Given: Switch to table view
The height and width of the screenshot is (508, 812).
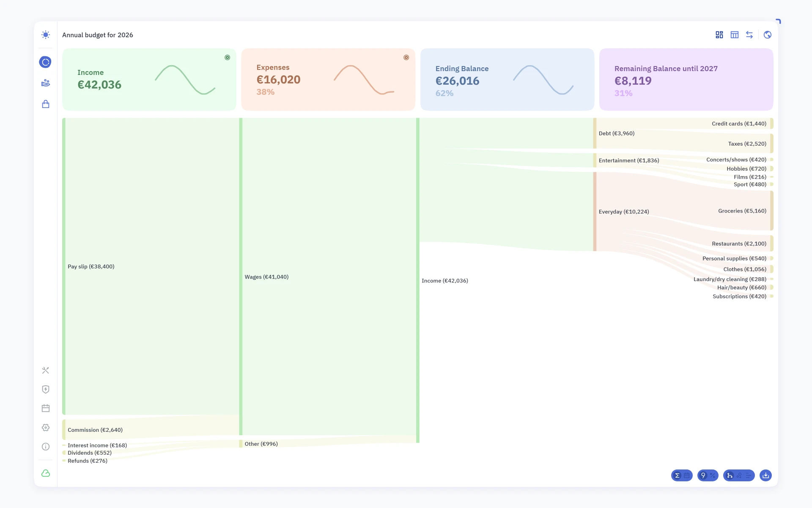Looking at the screenshot, I should click(735, 35).
